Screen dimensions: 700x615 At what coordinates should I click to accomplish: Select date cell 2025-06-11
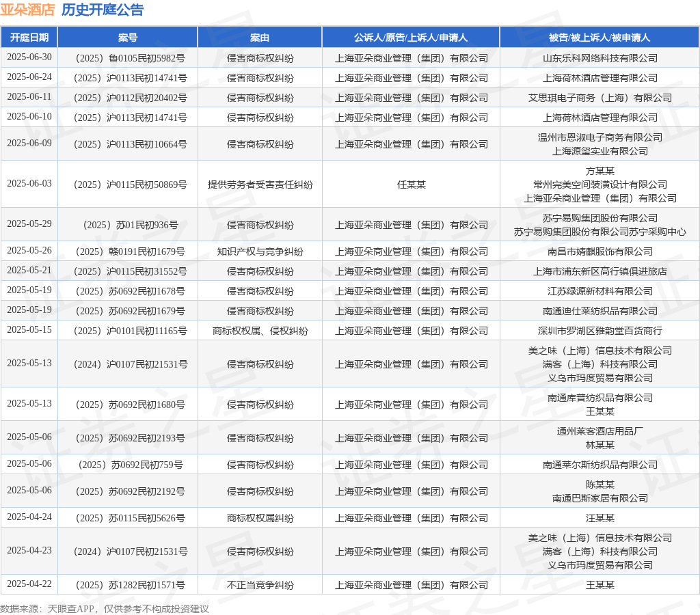pyautogui.click(x=29, y=97)
